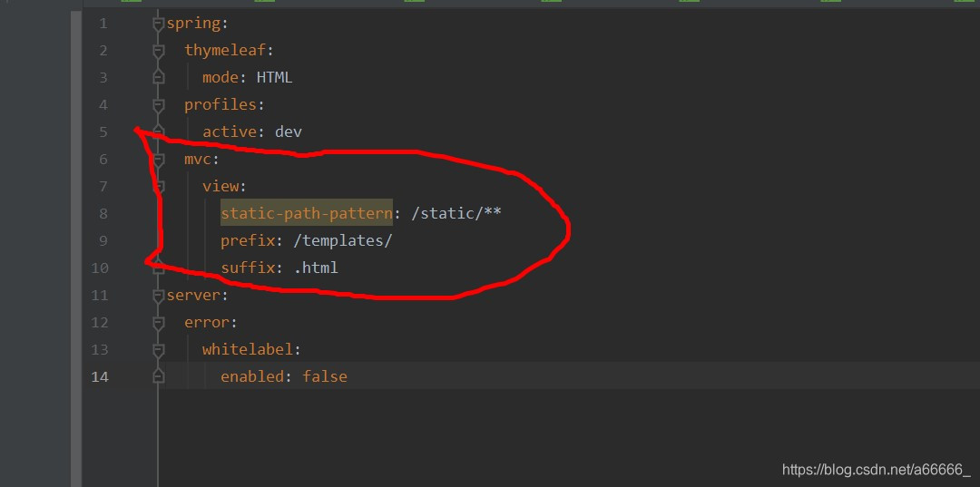
Task: Collapse the whitelabel block fold marker
Action: coord(159,349)
